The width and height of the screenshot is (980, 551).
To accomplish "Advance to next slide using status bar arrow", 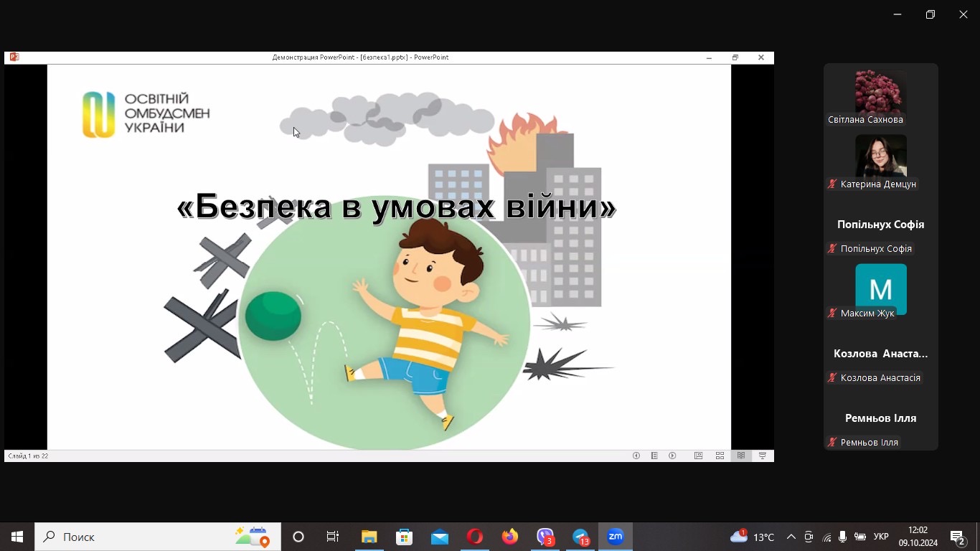I will click(672, 456).
